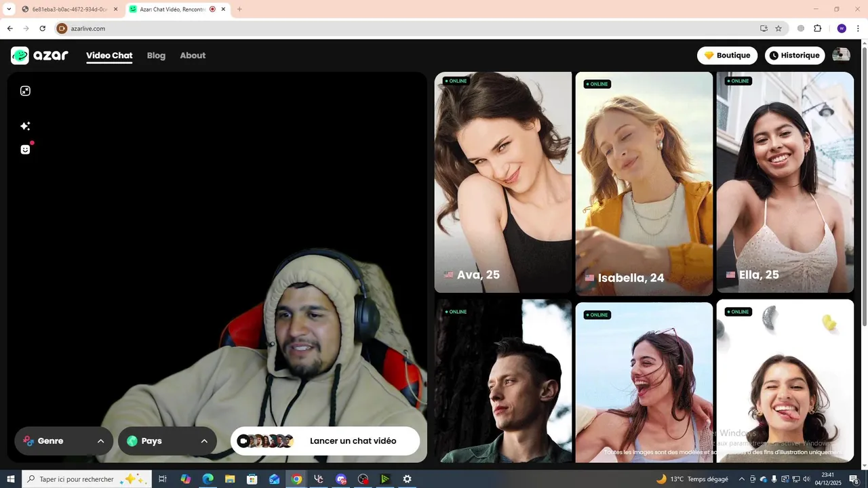The height and width of the screenshot is (488, 868).
Task: Open a new browser tab with plus
Action: (239, 9)
